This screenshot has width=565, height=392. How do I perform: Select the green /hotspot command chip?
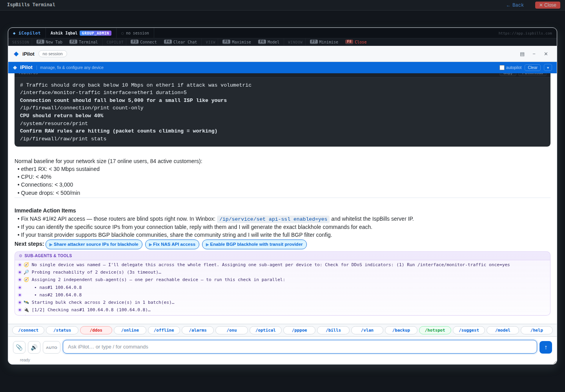(435, 330)
